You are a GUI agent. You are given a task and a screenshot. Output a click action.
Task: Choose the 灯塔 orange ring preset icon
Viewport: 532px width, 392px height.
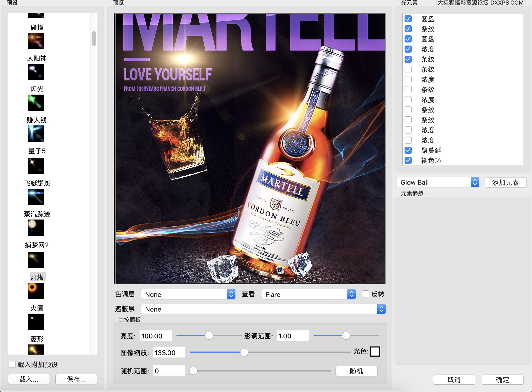(x=36, y=291)
